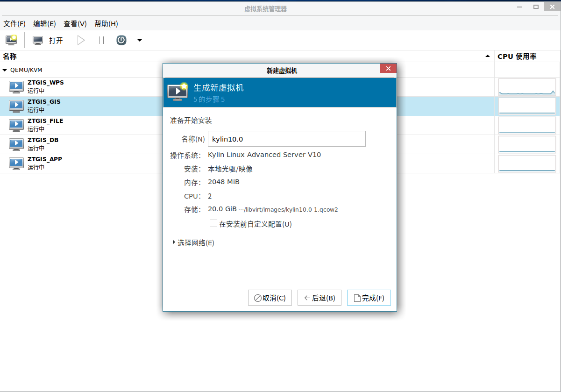
Task: Click the run virtual machine play icon
Action: (x=81, y=40)
